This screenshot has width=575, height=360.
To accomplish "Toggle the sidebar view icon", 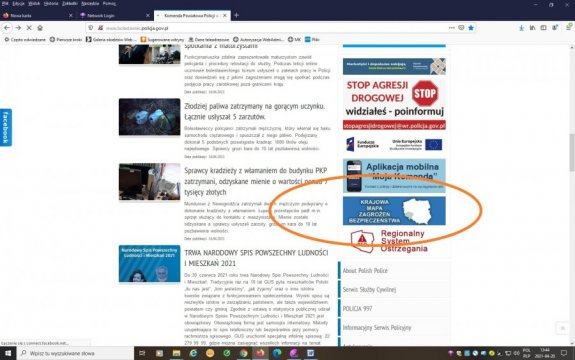I will [543, 28].
